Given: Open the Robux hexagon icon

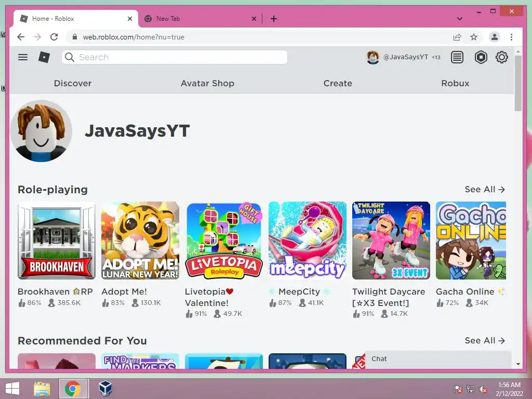Looking at the screenshot, I should [481, 57].
